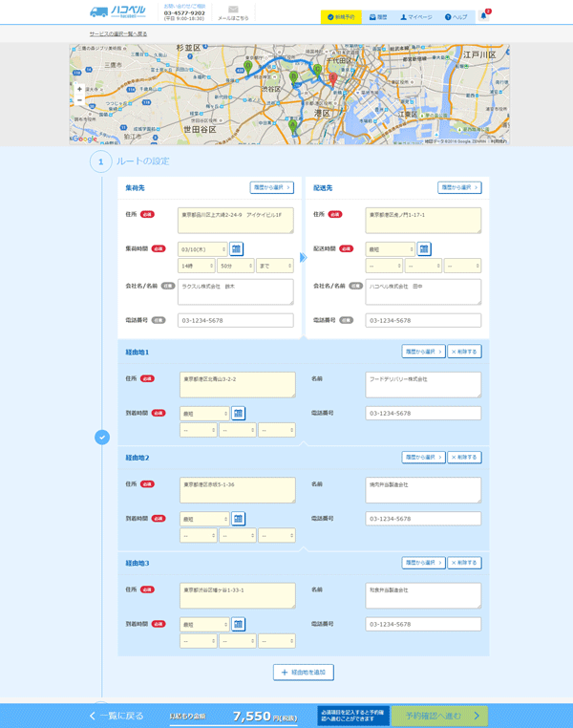This screenshot has width=573, height=728.
Task: Open the mail envelope icon (メールはこちら)
Action: [x=232, y=12]
